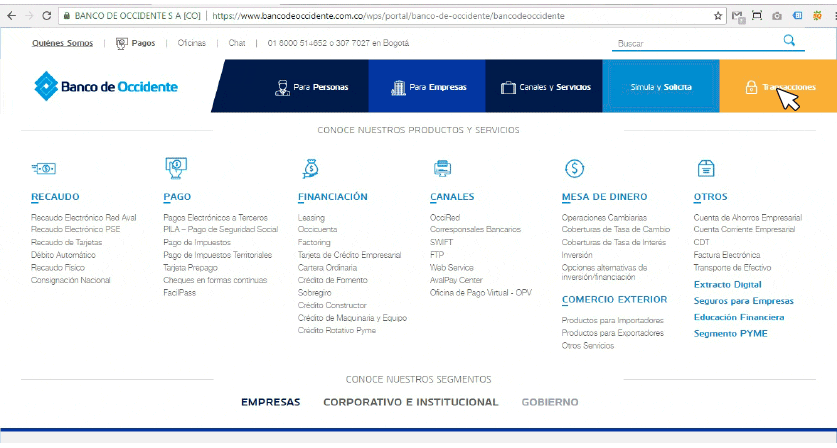Bookmark page with the star icon

pyautogui.click(x=718, y=16)
